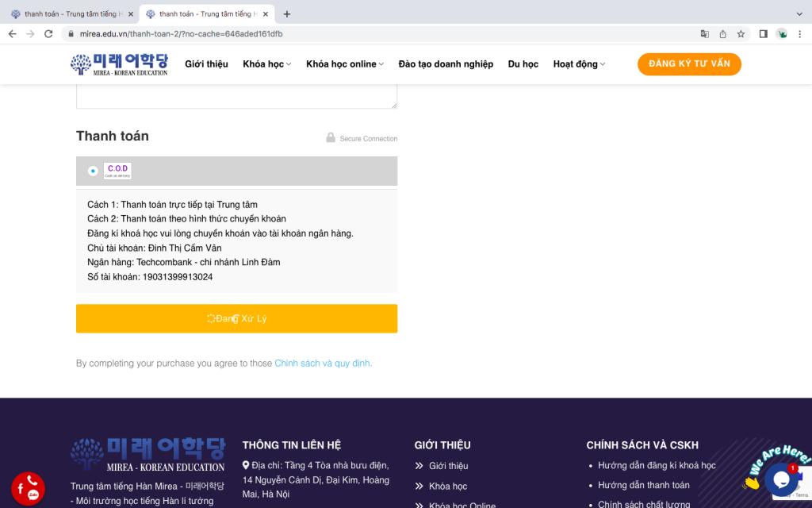Viewport: 812px width, 508px height.
Task: Open the live chat bubble widget
Action: pos(780,479)
